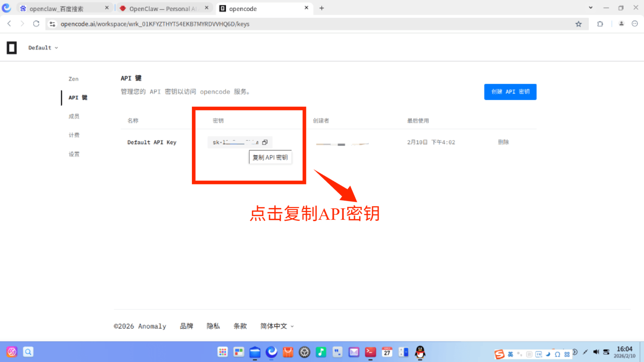The width and height of the screenshot is (644, 362).
Task: Launch QQ from the taskbar
Action: (420, 352)
